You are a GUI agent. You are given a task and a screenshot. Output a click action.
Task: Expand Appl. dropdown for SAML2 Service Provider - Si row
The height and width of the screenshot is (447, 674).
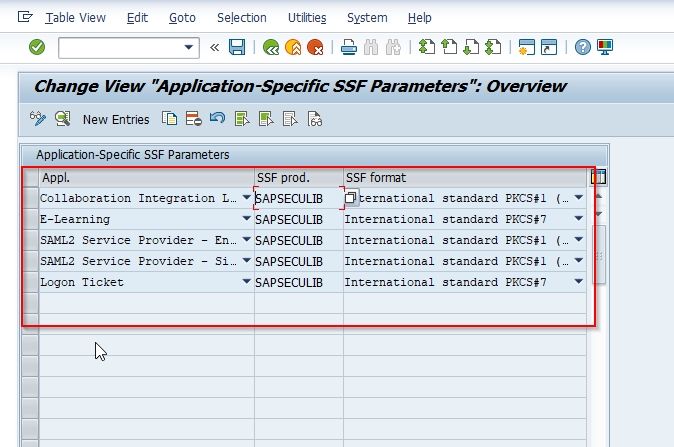click(x=246, y=261)
